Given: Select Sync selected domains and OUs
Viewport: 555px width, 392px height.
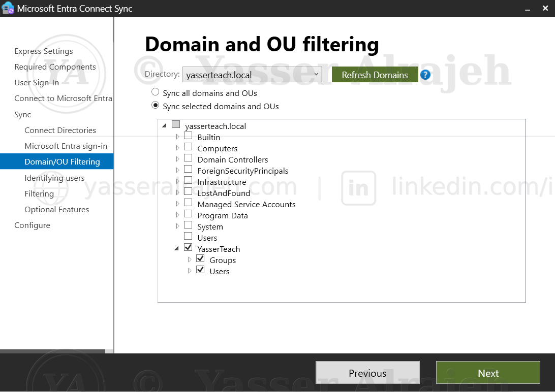Looking at the screenshot, I should pos(155,105).
